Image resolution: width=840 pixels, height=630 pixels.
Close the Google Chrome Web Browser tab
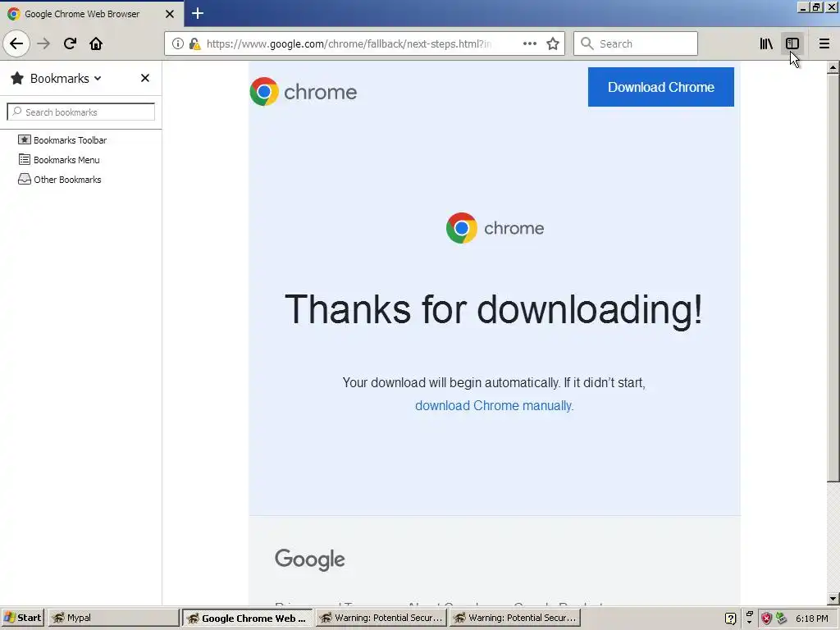tap(170, 14)
